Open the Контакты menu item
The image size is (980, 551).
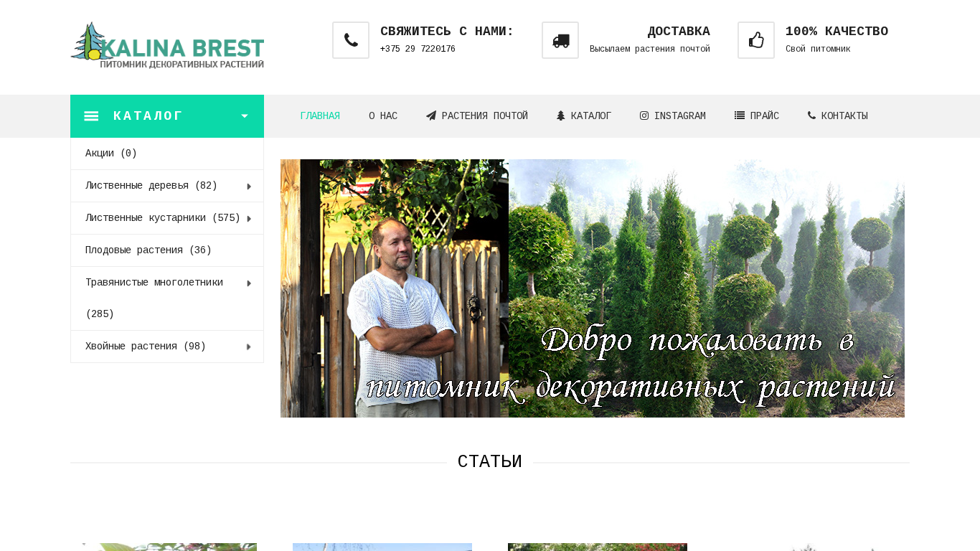pyautogui.click(x=838, y=116)
